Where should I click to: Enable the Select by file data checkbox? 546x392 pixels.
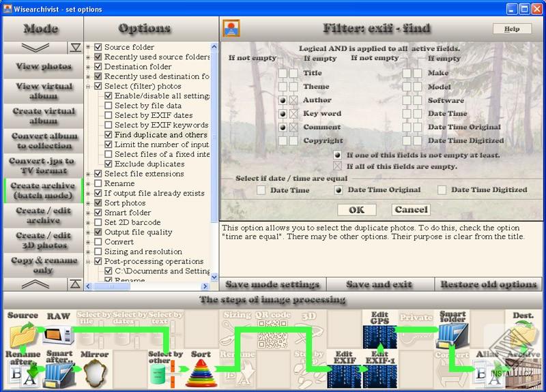tap(109, 106)
